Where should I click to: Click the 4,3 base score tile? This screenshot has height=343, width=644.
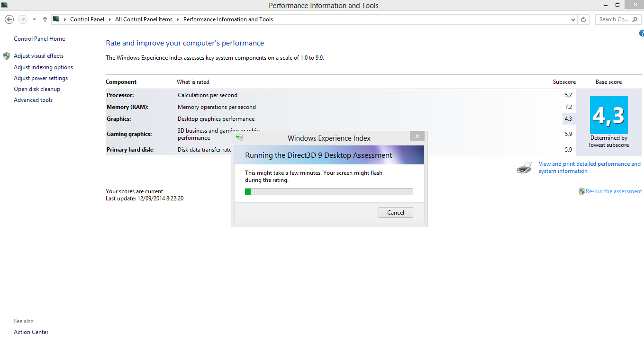coord(609,115)
